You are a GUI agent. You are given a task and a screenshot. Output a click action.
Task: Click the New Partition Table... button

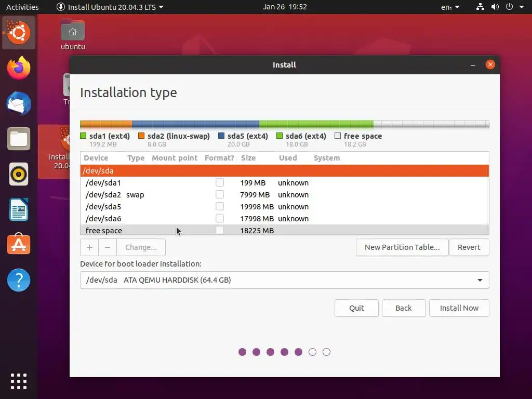[x=402, y=247]
